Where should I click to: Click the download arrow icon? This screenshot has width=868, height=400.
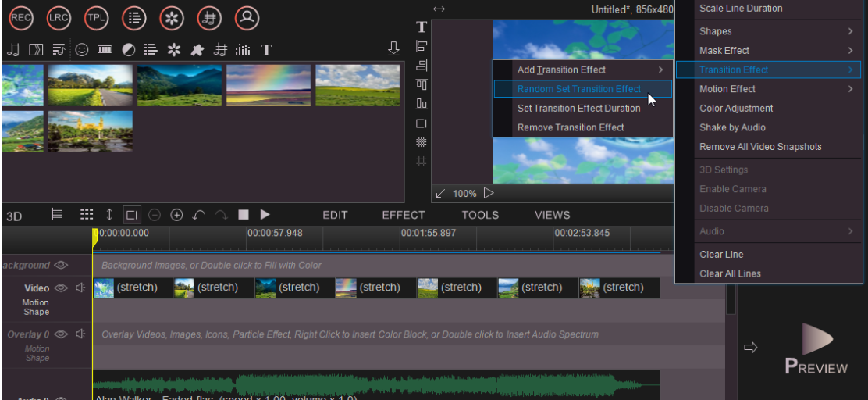[x=393, y=48]
